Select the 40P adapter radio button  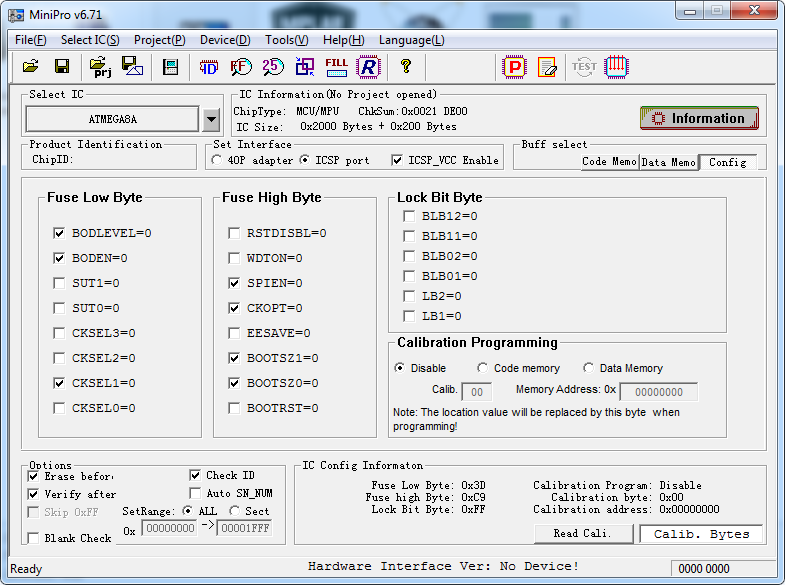coord(216,160)
